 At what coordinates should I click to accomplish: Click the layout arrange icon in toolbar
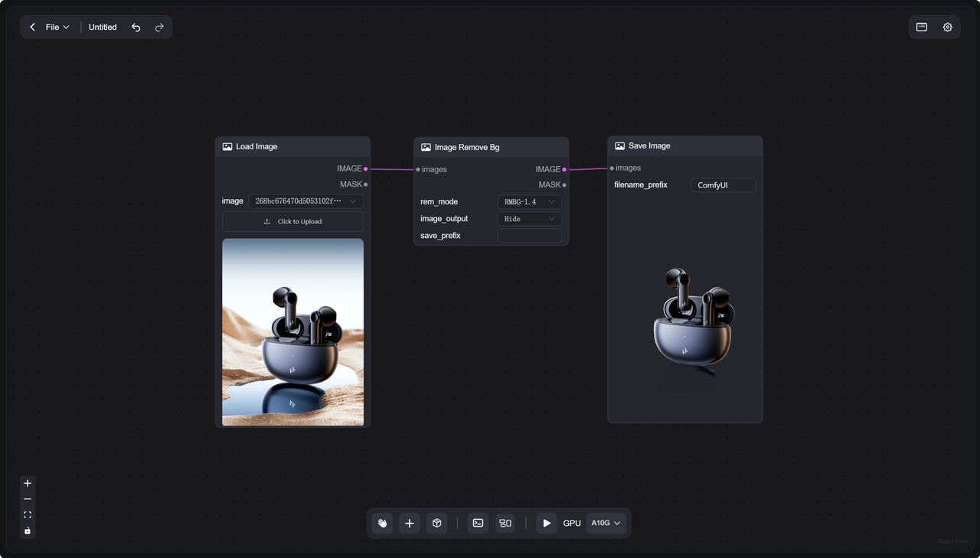tap(505, 524)
